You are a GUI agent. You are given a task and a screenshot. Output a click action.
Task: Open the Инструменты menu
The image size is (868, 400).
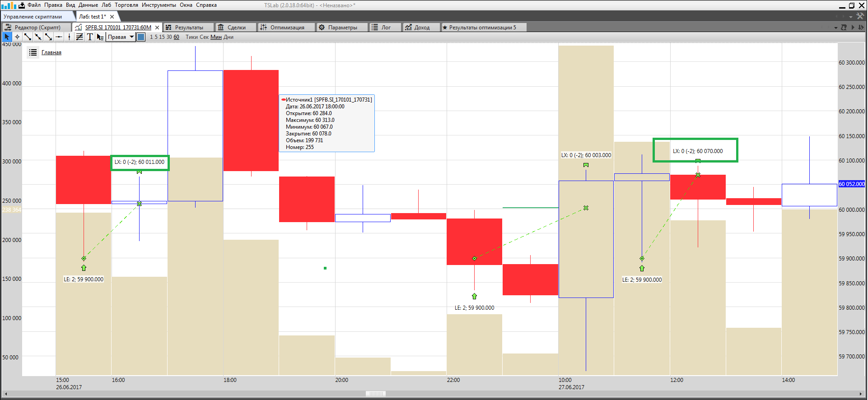pos(159,5)
